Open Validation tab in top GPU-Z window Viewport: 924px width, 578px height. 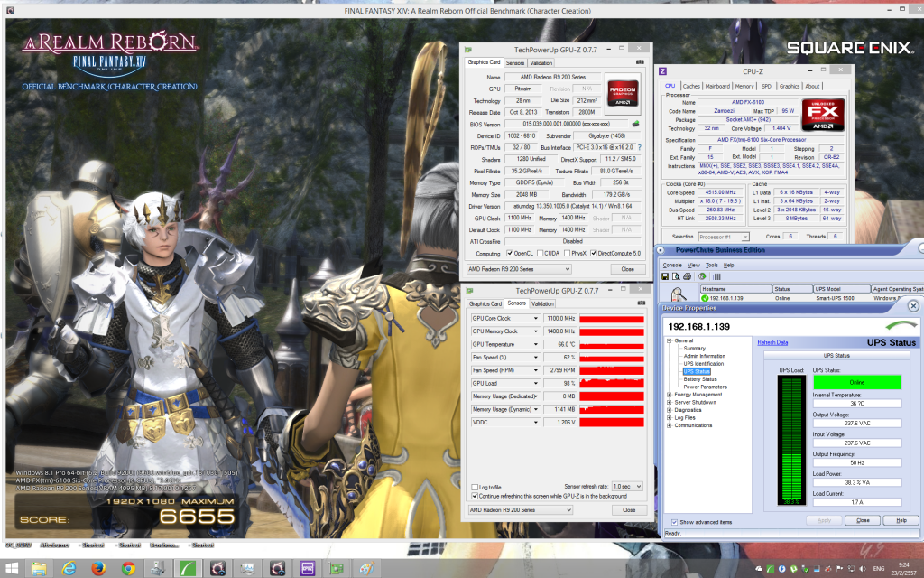(541, 62)
